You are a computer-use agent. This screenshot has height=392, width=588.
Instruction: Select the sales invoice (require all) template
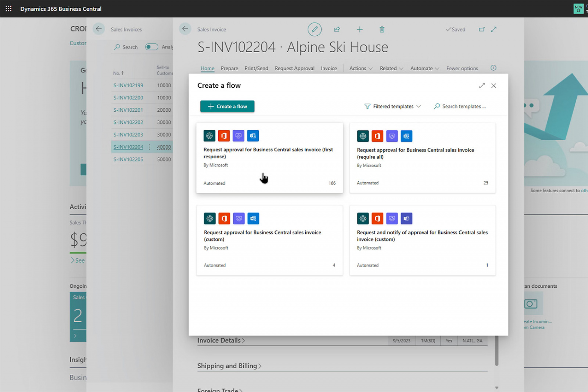coord(422,158)
